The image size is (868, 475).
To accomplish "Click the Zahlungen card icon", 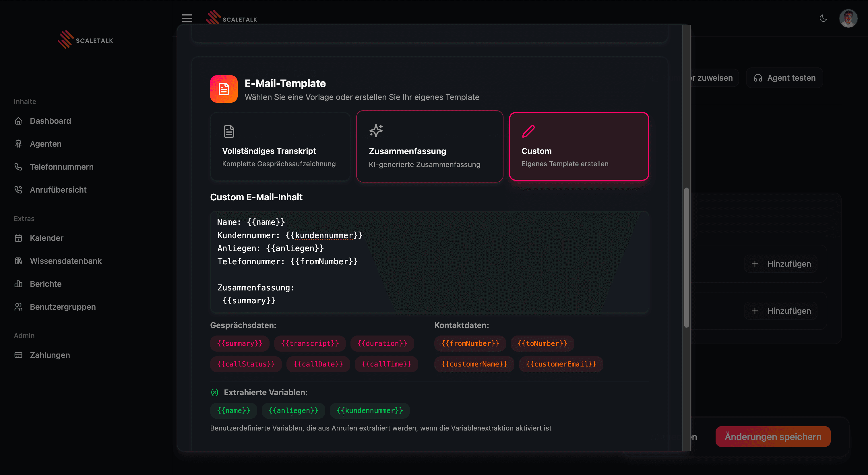I will (x=19, y=355).
